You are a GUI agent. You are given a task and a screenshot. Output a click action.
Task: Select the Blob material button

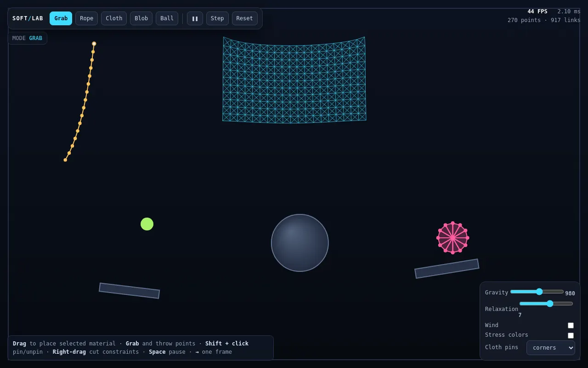click(x=141, y=18)
